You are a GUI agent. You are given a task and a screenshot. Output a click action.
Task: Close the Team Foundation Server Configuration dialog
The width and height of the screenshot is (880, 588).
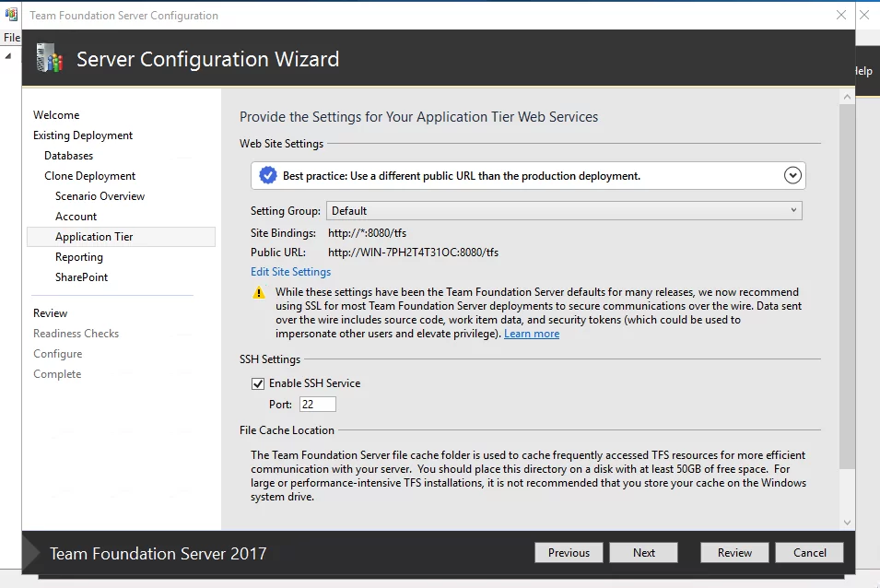pyautogui.click(x=840, y=15)
